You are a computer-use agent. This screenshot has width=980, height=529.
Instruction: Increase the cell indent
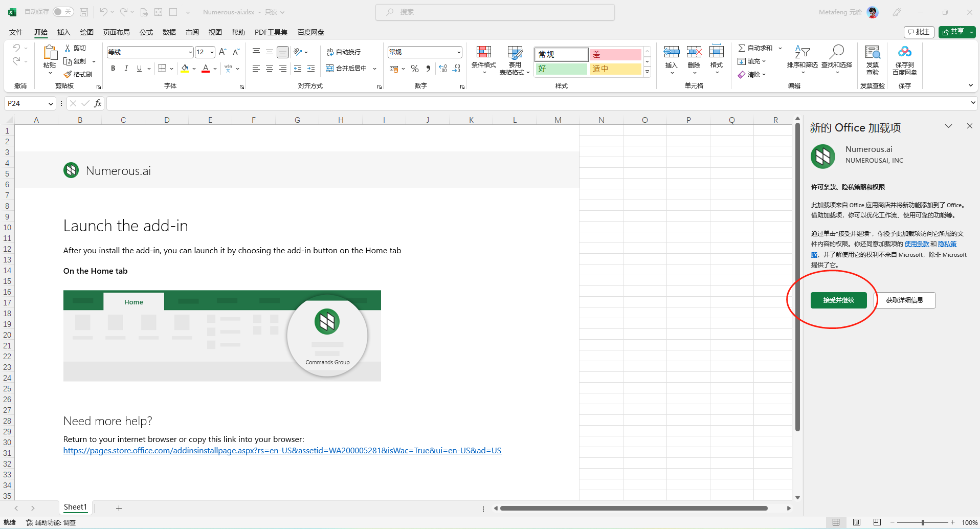[x=311, y=68]
